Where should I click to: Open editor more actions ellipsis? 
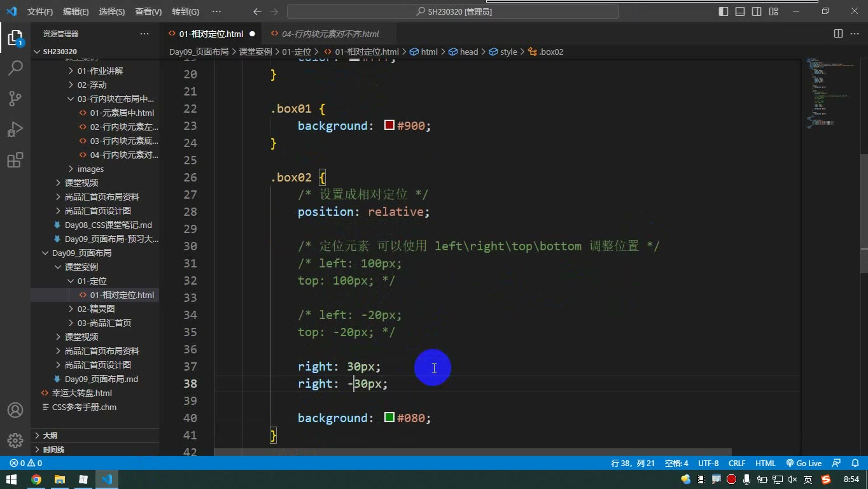click(x=855, y=34)
